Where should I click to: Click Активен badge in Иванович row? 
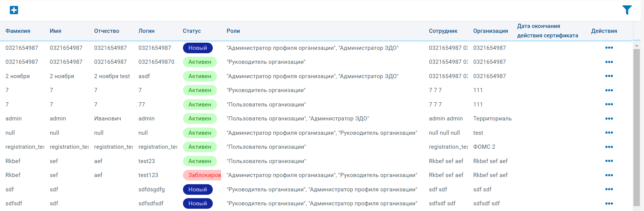[200, 119]
